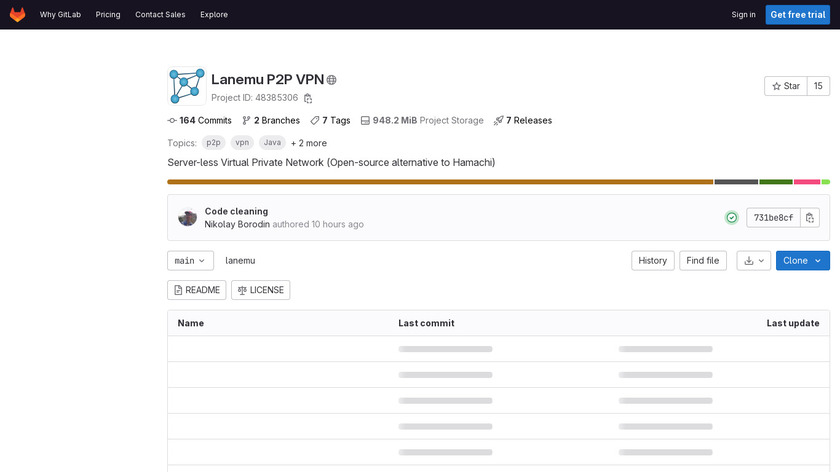Open the Explore page

[214, 14]
